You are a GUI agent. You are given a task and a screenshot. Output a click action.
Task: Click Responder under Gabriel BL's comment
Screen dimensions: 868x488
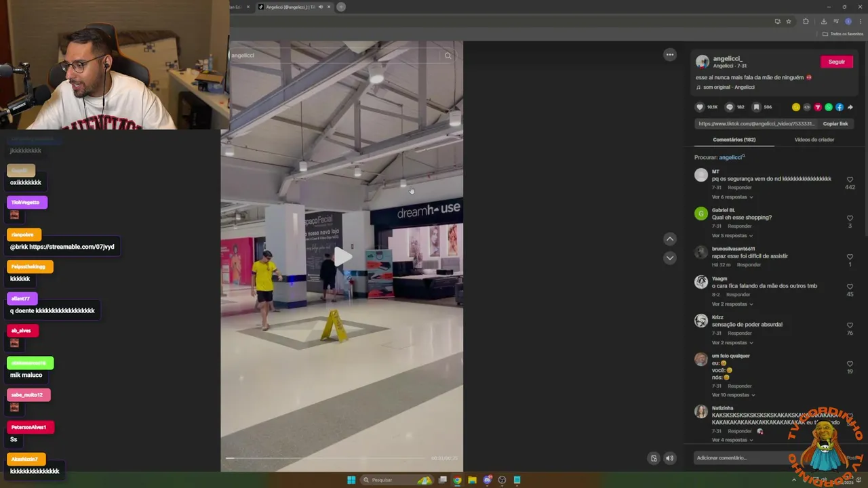pos(739,226)
